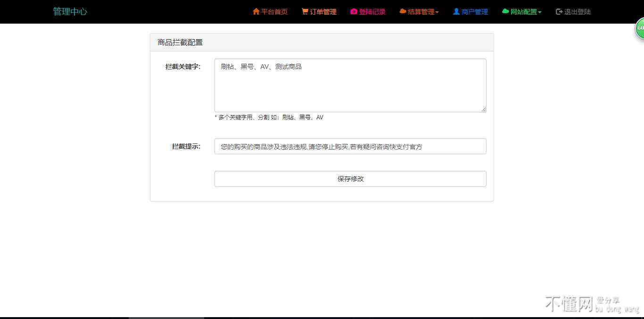Click the shopping cart icon for 订单管理
The height and width of the screenshot is (319, 644).
(305, 11)
